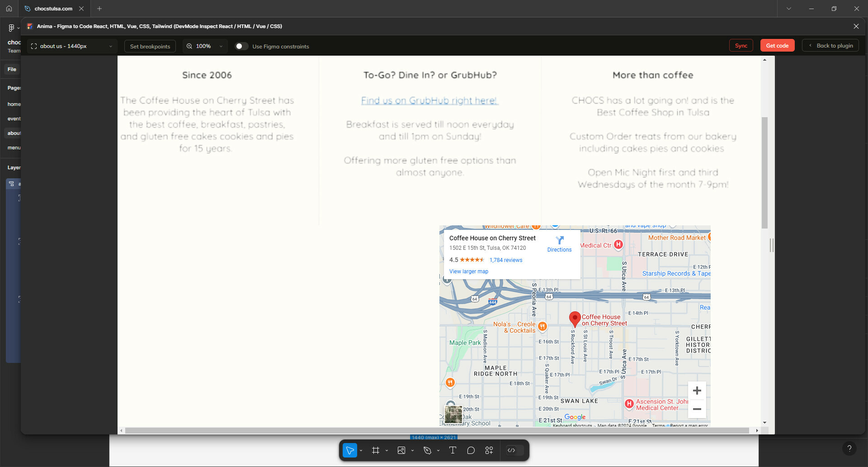
Task: Click the zoom magnifier icon
Action: click(x=189, y=46)
